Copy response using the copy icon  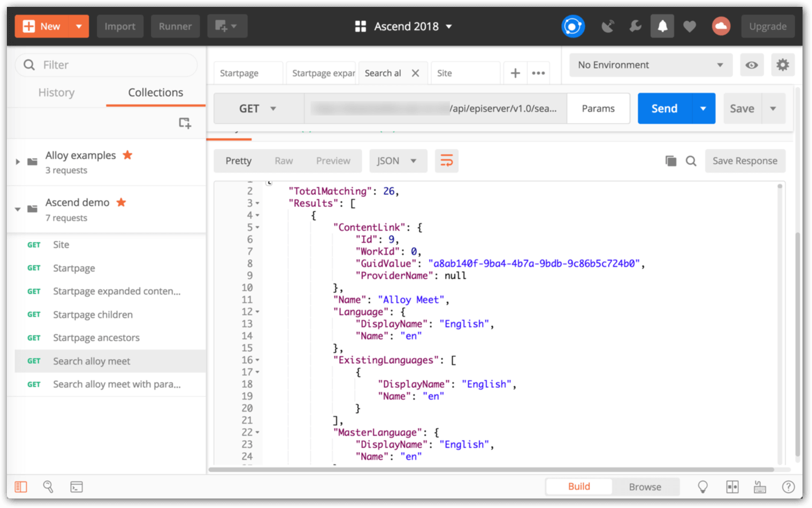pyautogui.click(x=671, y=161)
